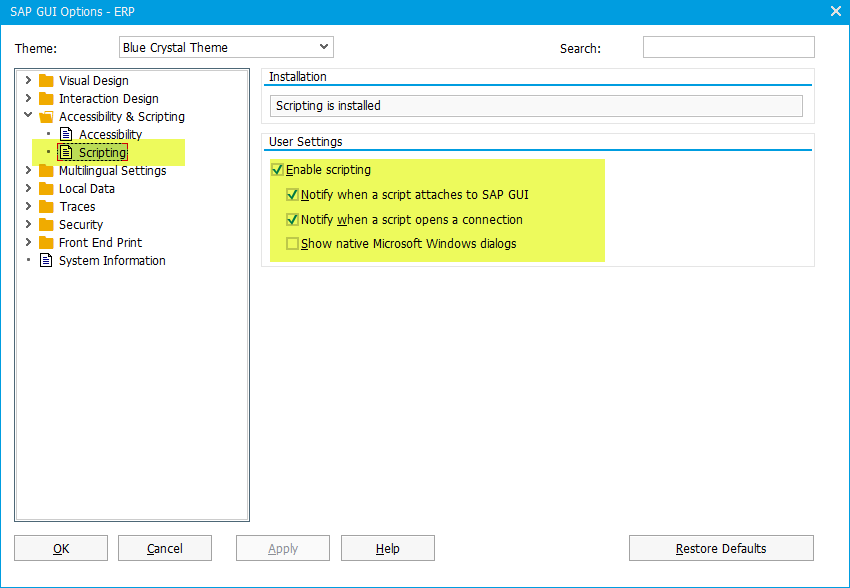Select the Interaction Design tree label
Image resolution: width=850 pixels, height=588 pixels.
coord(108,99)
